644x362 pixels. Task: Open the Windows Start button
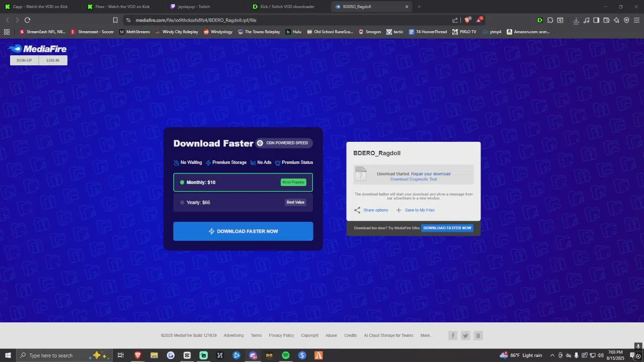point(7,355)
